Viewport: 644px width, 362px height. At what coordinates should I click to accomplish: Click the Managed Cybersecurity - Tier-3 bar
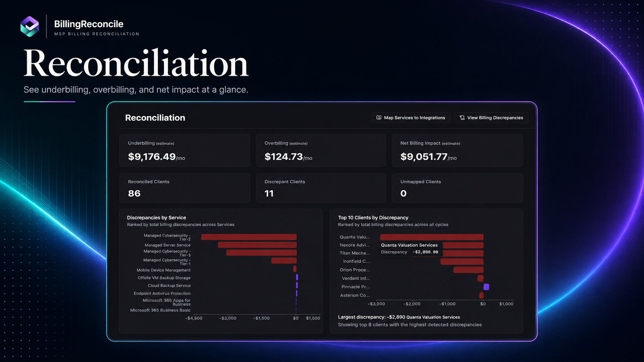(x=262, y=253)
